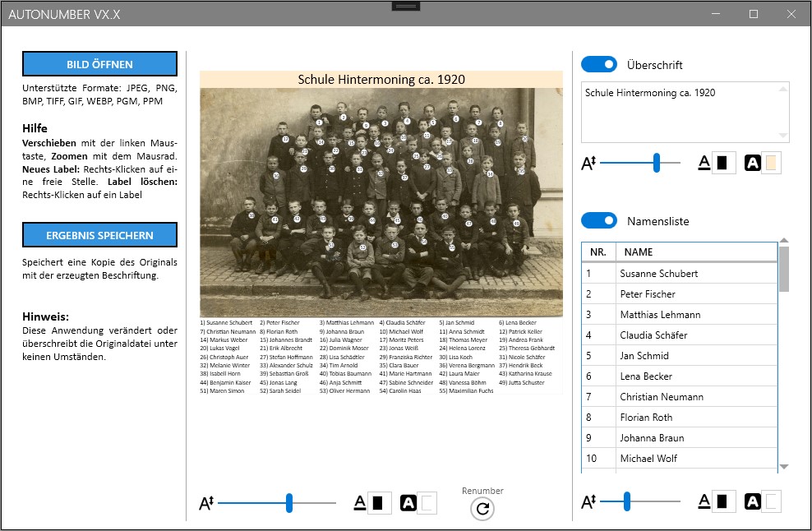Select the Lena Becker row

tap(680, 376)
